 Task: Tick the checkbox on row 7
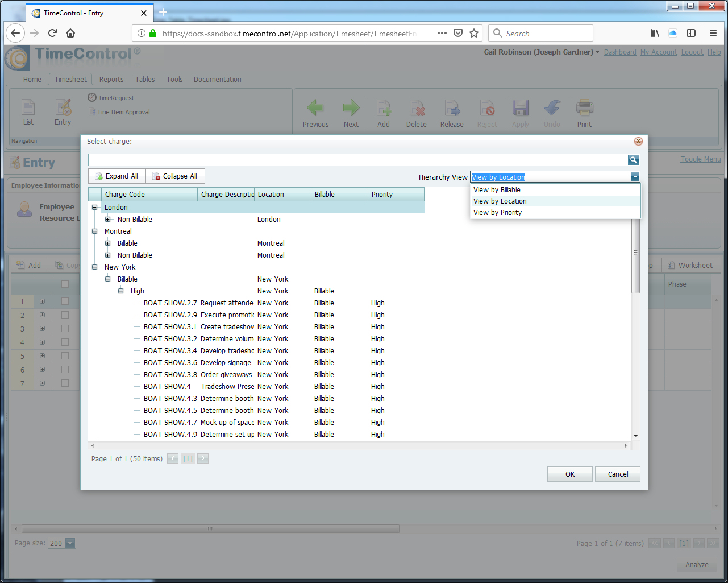point(64,383)
